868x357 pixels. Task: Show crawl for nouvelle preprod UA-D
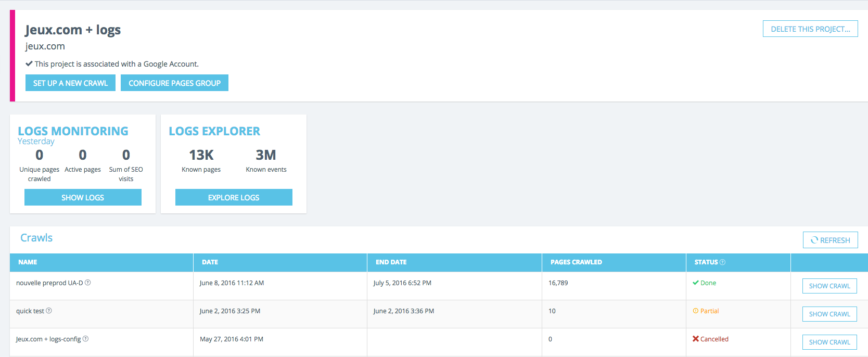(829, 286)
